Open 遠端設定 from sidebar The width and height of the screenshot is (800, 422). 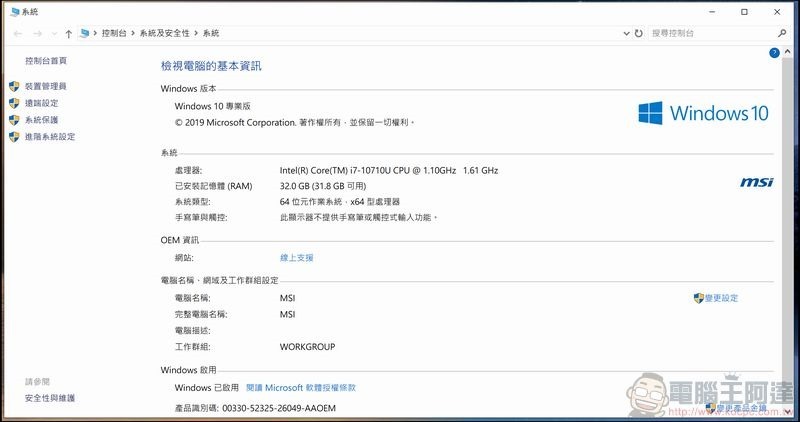point(42,103)
